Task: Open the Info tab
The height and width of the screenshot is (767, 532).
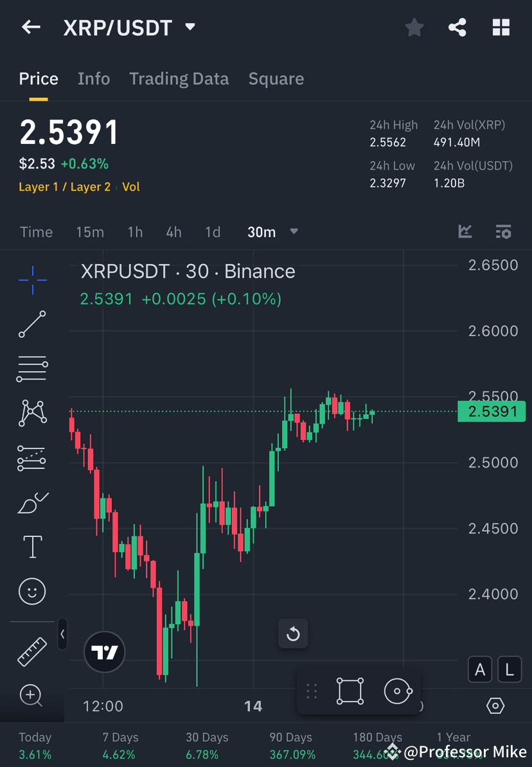Action: click(x=94, y=78)
